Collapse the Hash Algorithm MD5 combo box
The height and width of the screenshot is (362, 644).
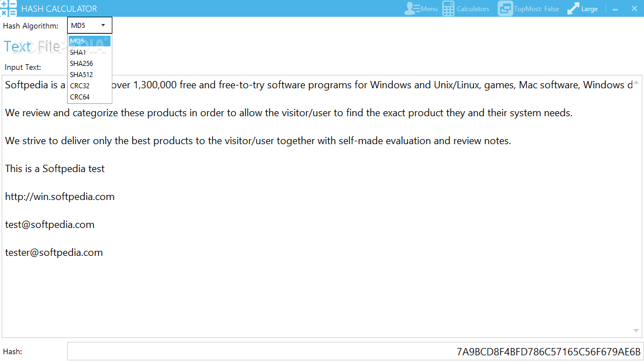[89, 26]
